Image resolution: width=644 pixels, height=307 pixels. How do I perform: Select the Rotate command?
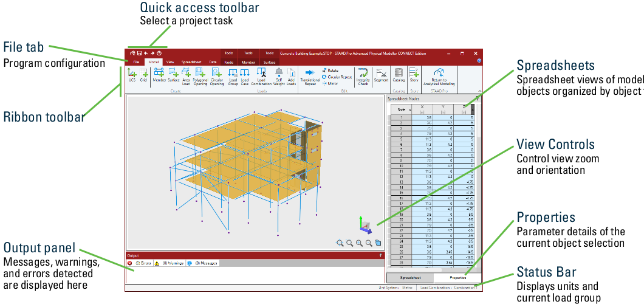[x=330, y=71]
